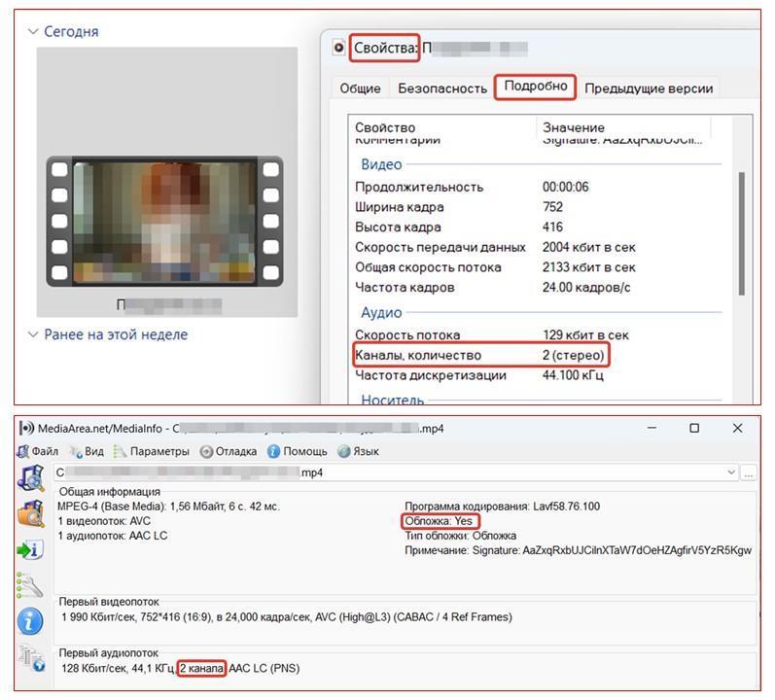This screenshot has height=700, width=775.
Task: Click the Open File icon in MediaInfo sidebar
Action: pos(31,477)
